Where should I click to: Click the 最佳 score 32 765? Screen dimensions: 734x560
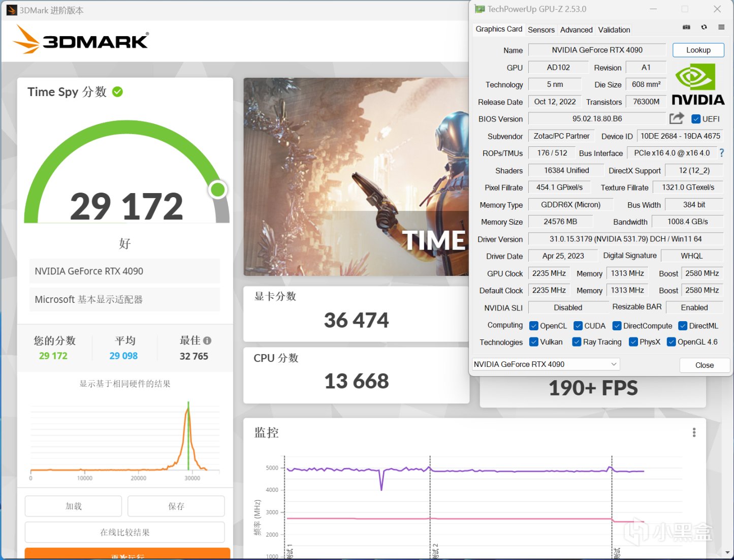[x=194, y=356]
